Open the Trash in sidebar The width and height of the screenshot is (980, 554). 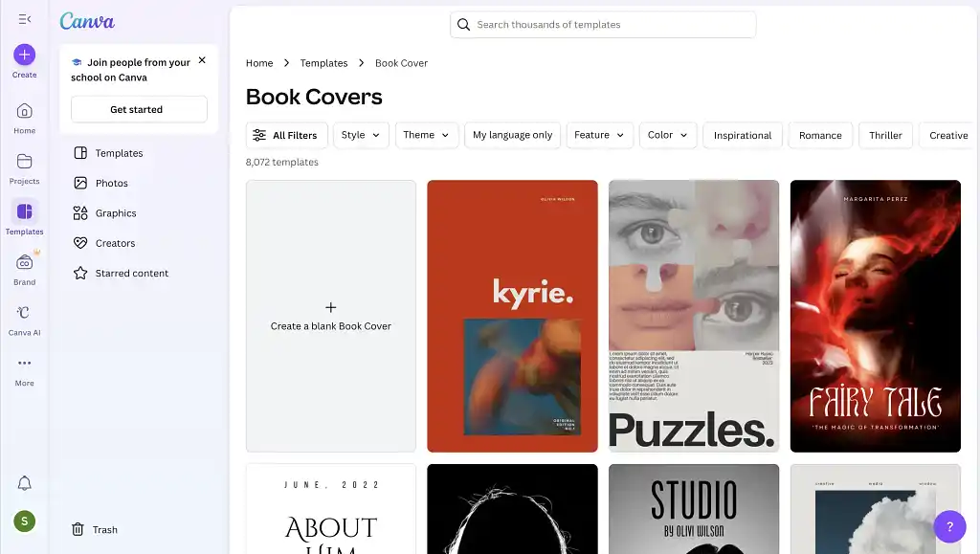pos(95,529)
